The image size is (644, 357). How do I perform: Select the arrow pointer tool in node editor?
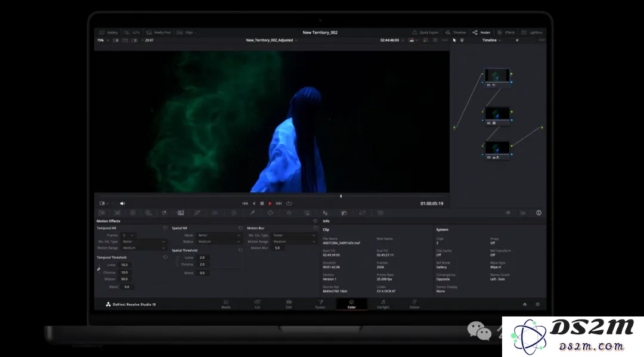coord(454,40)
